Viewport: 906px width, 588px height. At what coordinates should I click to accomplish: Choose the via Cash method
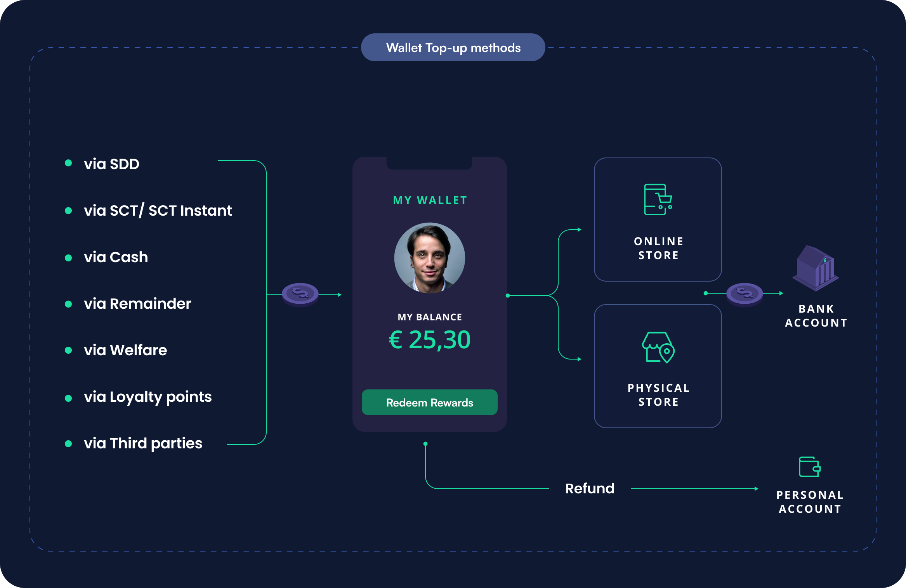click(x=116, y=257)
